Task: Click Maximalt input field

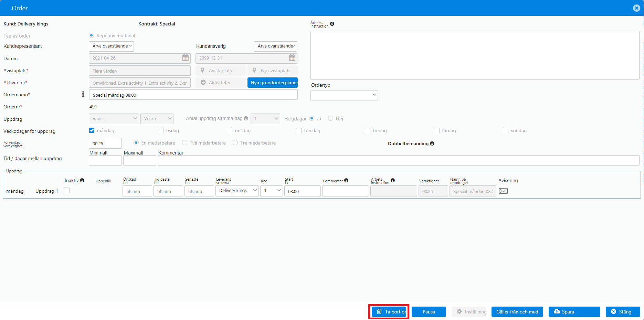Action: tap(140, 160)
